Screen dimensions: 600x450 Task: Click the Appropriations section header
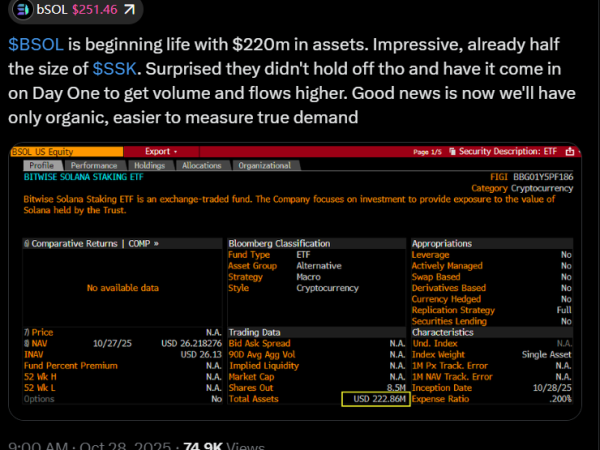492,244
